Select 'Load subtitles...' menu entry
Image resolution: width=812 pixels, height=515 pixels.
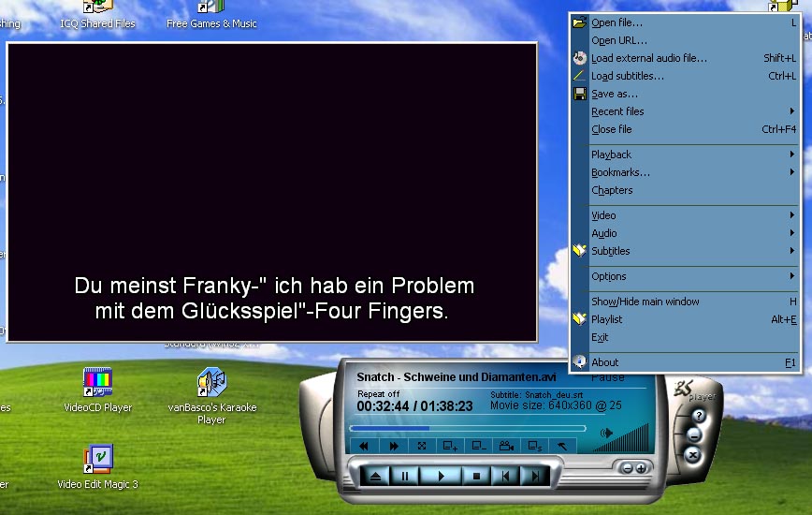tap(685, 76)
